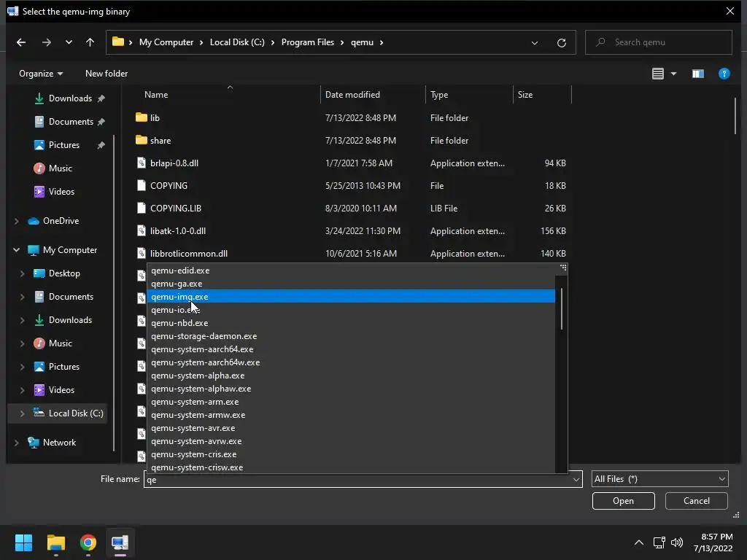Collapse the My Computer tree node
Image resolution: width=747 pixels, height=560 pixels.
17,250
